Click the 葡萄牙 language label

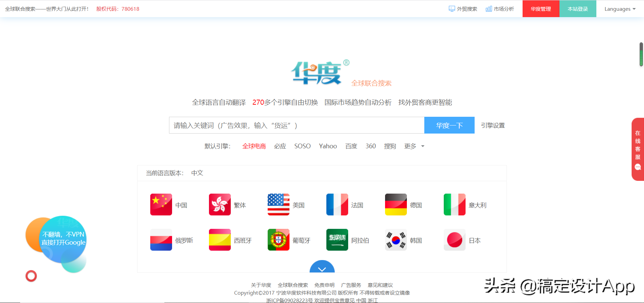(302, 240)
